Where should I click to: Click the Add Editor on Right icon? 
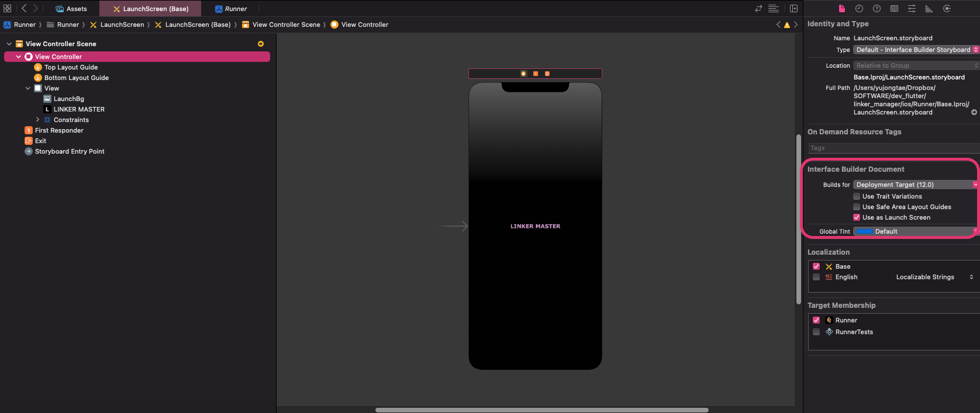[793, 8]
